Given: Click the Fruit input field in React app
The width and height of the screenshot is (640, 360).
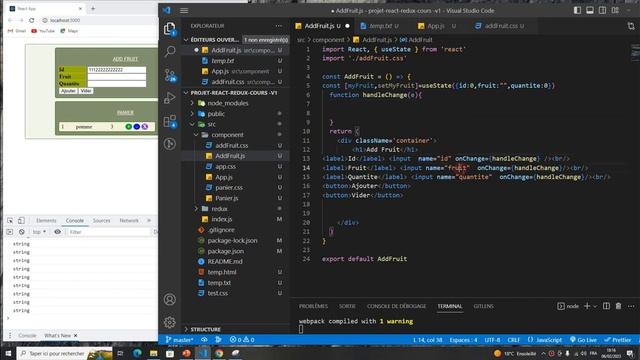Looking at the screenshot, I should [x=117, y=77].
